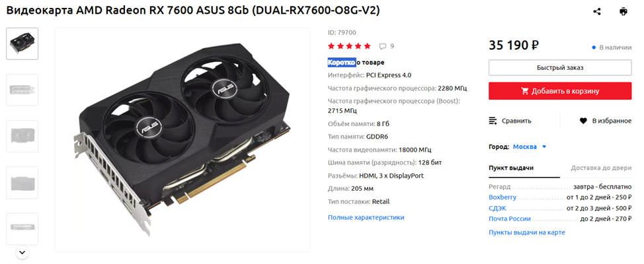Add to favorites with heart icon

click(583, 121)
